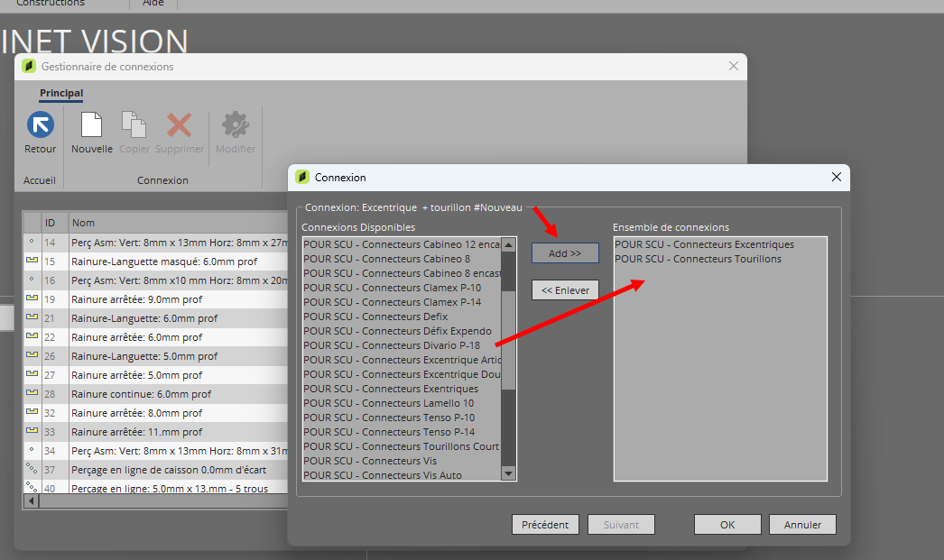Select POUR SCU - Connecteurs Cabineo 8
Image resolution: width=944 pixels, height=560 pixels.
point(403,259)
